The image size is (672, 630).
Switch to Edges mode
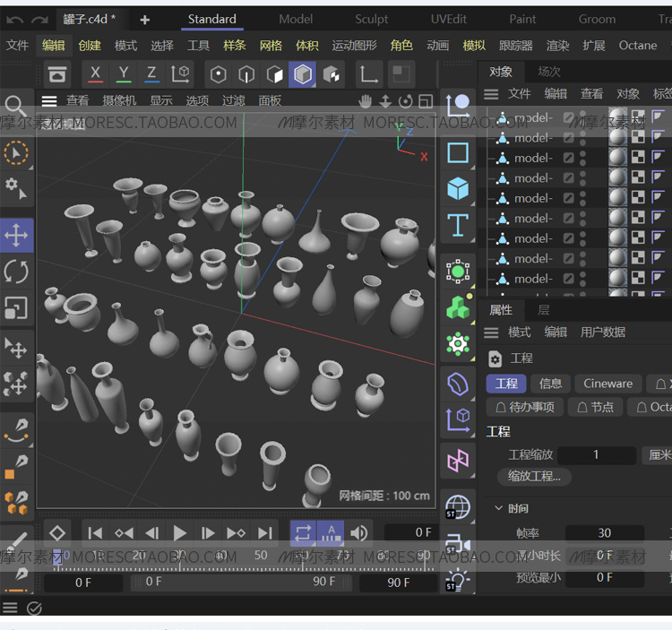pos(246,74)
